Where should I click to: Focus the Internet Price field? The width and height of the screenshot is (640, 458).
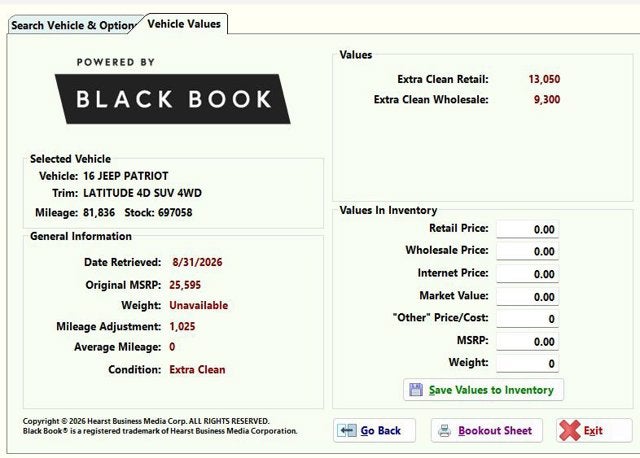tap(527, 274)
